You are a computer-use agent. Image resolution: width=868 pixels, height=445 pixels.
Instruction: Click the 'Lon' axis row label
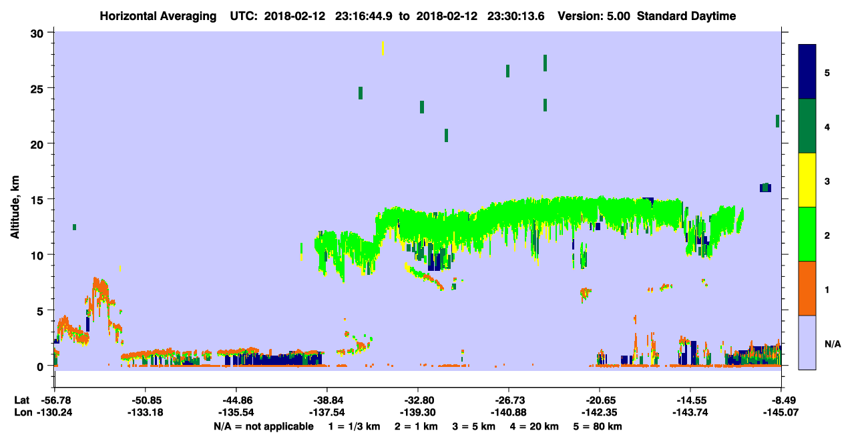click(22, 412)
